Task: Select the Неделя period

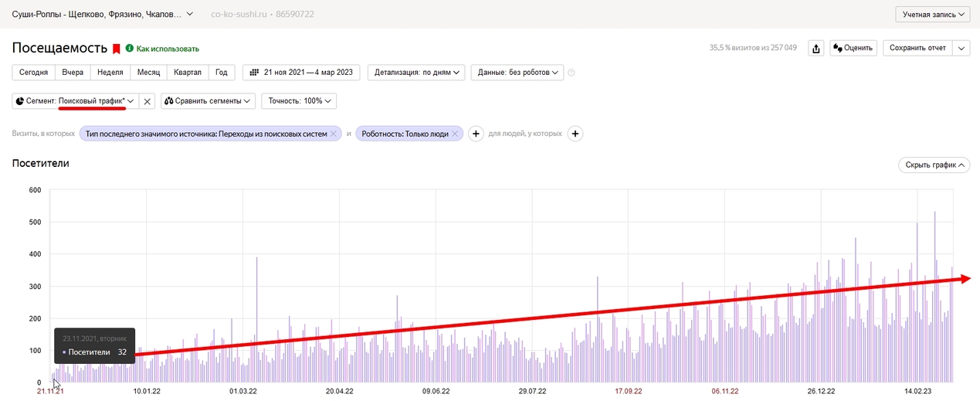Action: tap(110, 73)
